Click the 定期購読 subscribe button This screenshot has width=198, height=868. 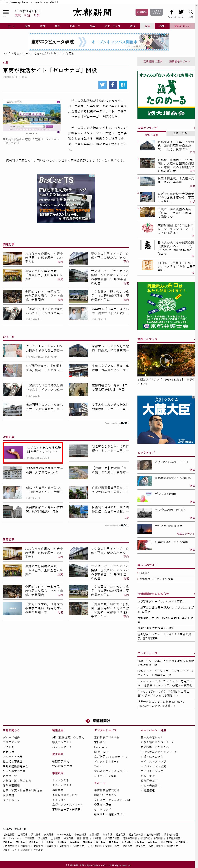[141, 12]
